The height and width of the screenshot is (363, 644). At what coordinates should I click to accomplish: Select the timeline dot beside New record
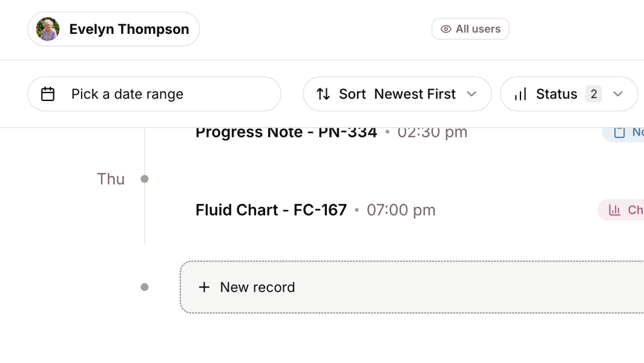[x=145, y=287]
